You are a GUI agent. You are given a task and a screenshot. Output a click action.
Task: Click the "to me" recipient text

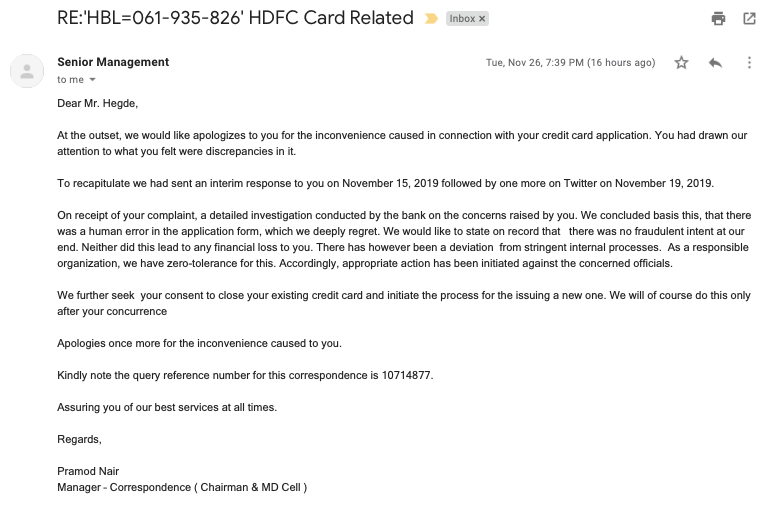tap(70, 80)
